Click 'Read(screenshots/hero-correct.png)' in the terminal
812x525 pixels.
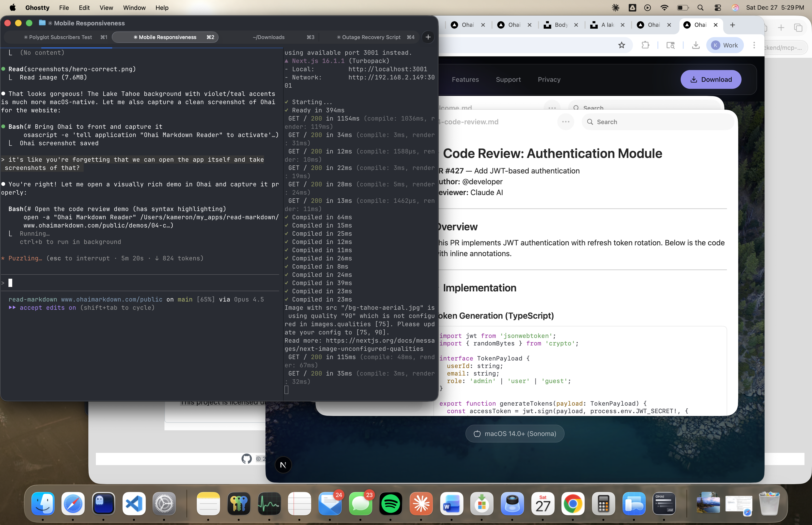72,69
